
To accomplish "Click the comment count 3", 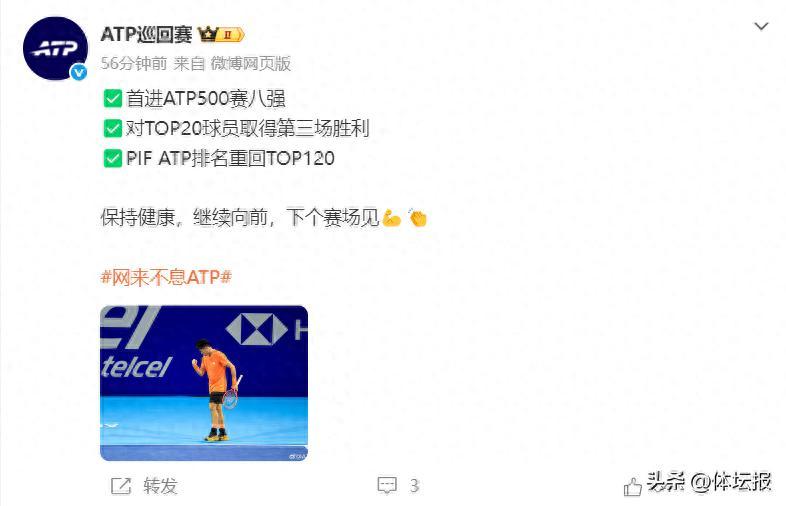I will click(x=414, y=485).
